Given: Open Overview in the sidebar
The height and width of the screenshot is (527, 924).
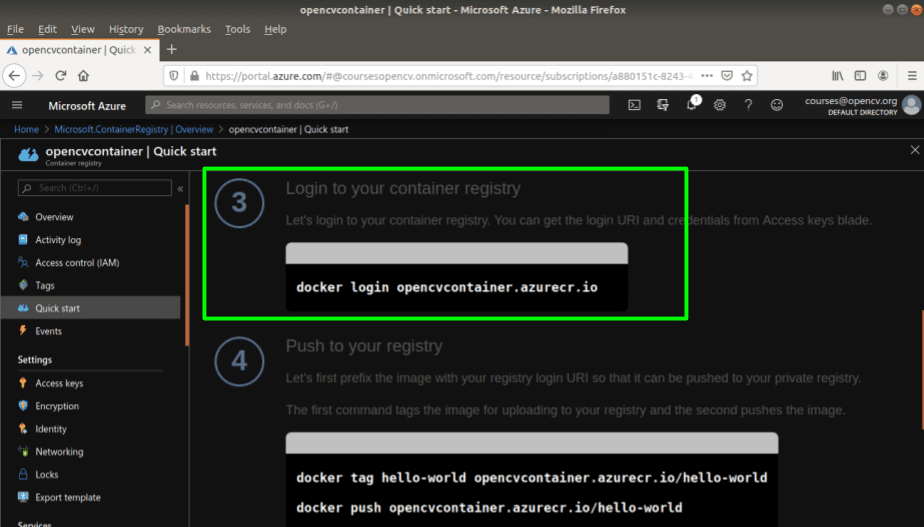Looking at the screenshot, I should click(x=54, y=217).
